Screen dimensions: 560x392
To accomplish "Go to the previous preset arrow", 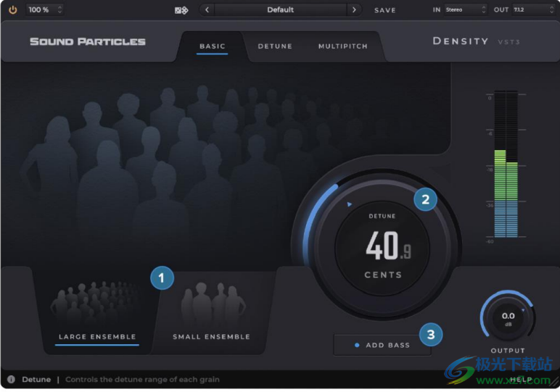I will click(x=207, y=10).
